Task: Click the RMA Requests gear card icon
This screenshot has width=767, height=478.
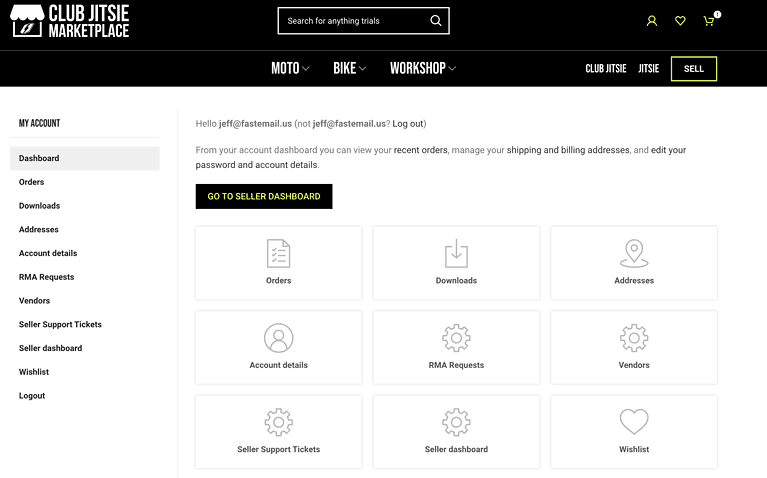Action: (x=456, y=338)
